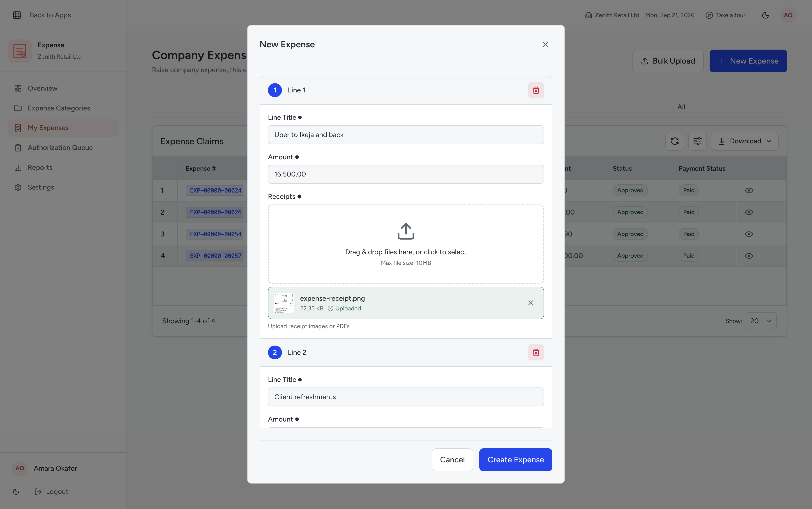This screenshot has width=812, height=509.
Task: Open AO avatar in top bar
Action: click(x=788, y=15)
